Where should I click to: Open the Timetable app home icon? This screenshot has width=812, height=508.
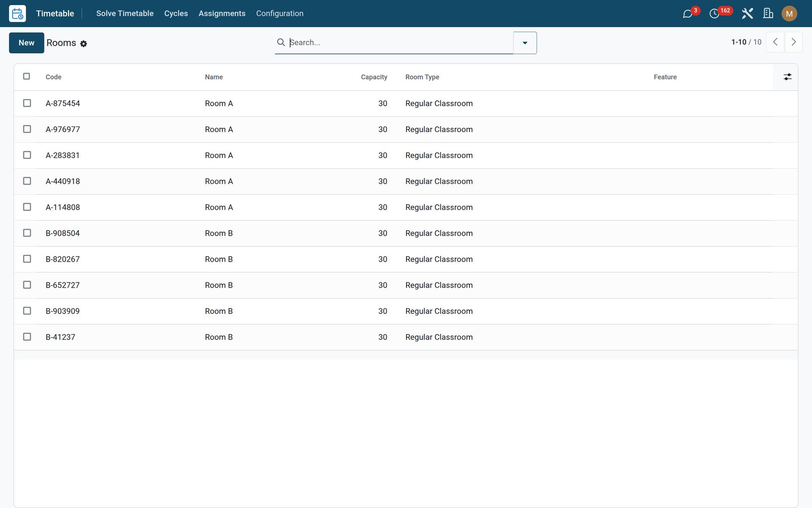[17, 14]
